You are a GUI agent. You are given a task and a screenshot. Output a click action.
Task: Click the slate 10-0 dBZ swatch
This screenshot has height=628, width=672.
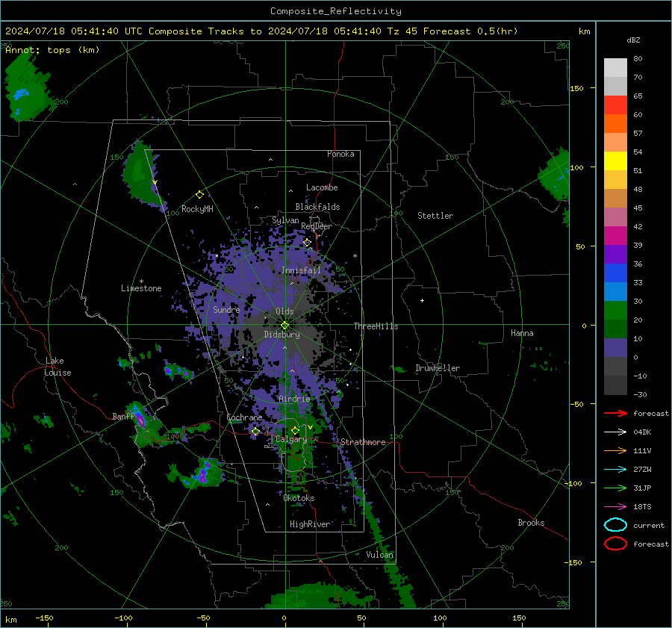(615, 348)
